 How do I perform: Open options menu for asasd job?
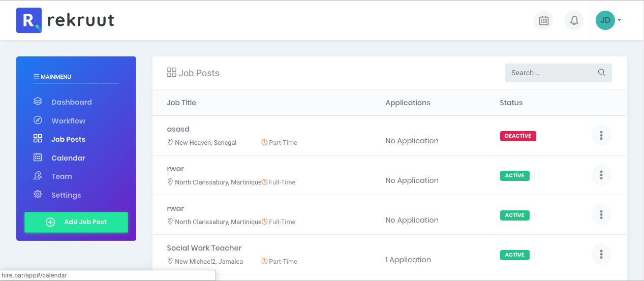point(601,135)
